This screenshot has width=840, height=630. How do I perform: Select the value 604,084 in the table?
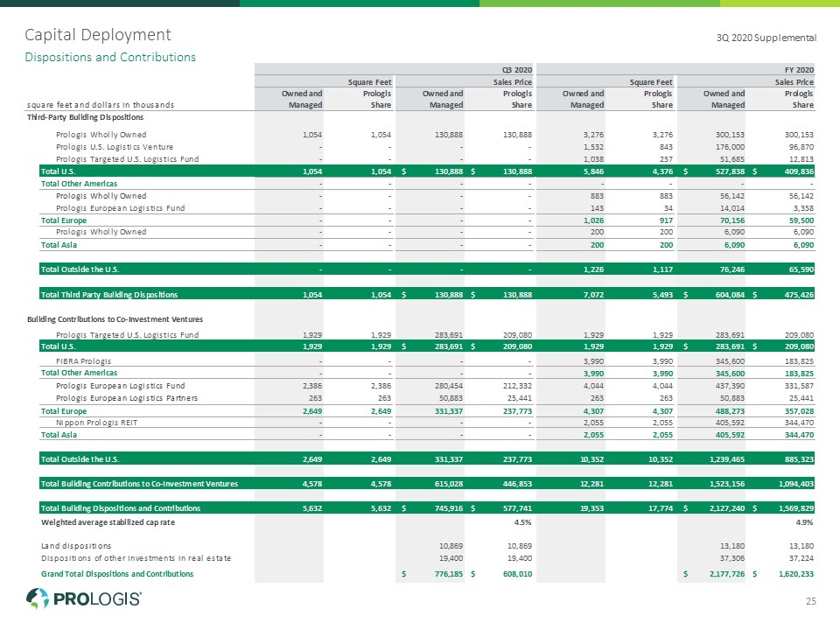730,295
